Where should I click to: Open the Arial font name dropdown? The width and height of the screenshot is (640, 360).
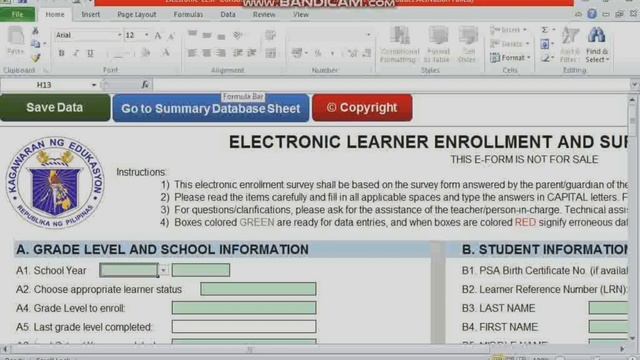click(x=119, y=36)
